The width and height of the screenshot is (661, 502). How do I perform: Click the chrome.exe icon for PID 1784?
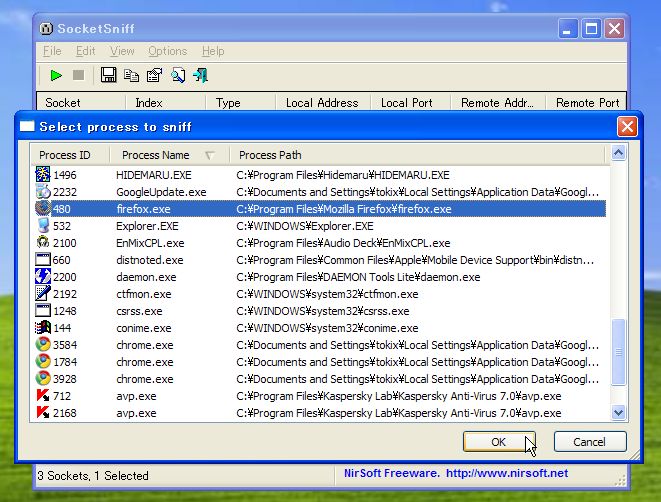click(x=43, y=362)
